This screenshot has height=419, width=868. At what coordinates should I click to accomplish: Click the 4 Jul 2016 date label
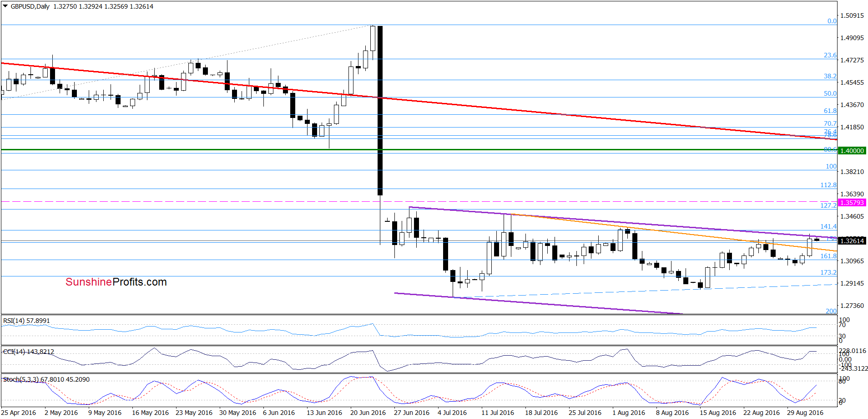click(x=452, y=413)
